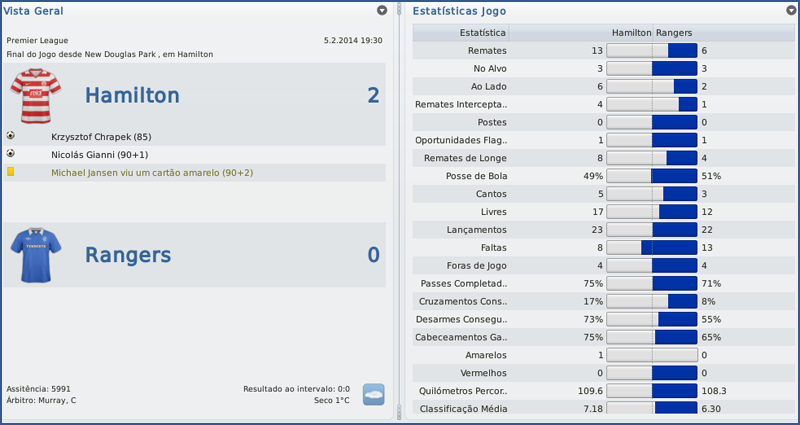
Task: Click the Michael Jansen yellow card event
Action: tap(152, 173)
